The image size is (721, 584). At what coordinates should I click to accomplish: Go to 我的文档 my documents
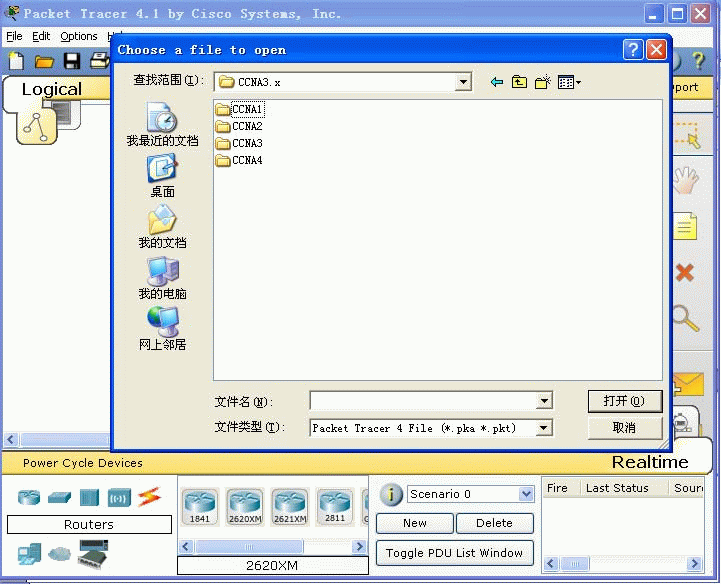pyautogui.click(x=162, y=227)
